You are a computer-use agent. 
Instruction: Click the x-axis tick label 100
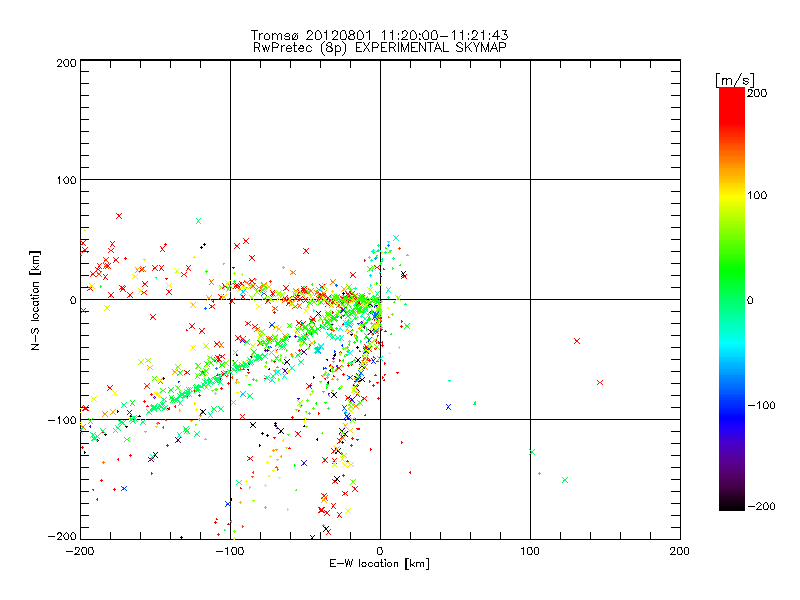pos(529,550)
